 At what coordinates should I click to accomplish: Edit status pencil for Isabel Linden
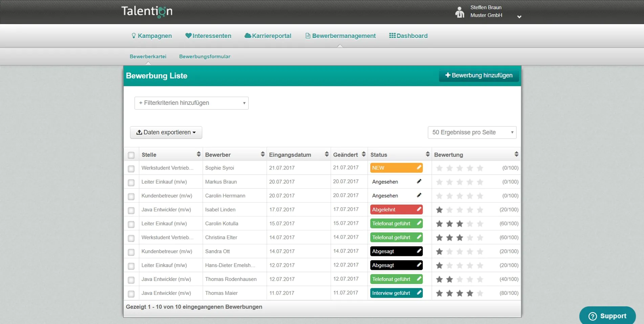click(x=419, y=209)
